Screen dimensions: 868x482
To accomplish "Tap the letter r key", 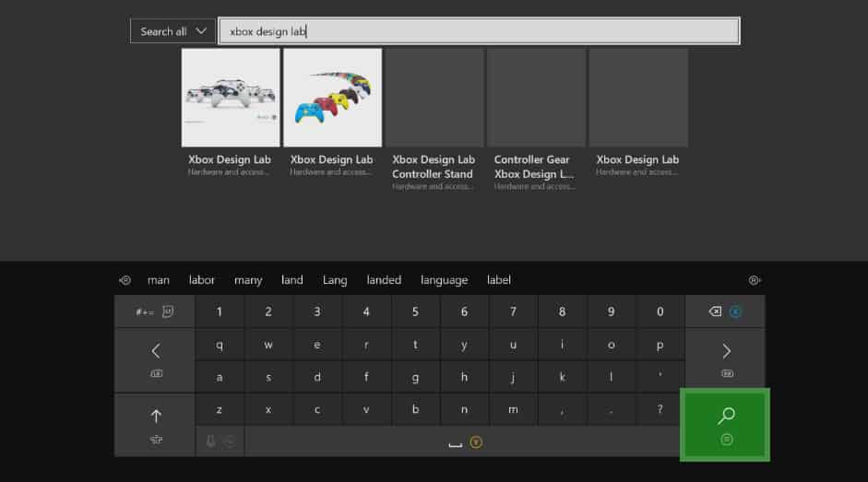I will point(366,345).
